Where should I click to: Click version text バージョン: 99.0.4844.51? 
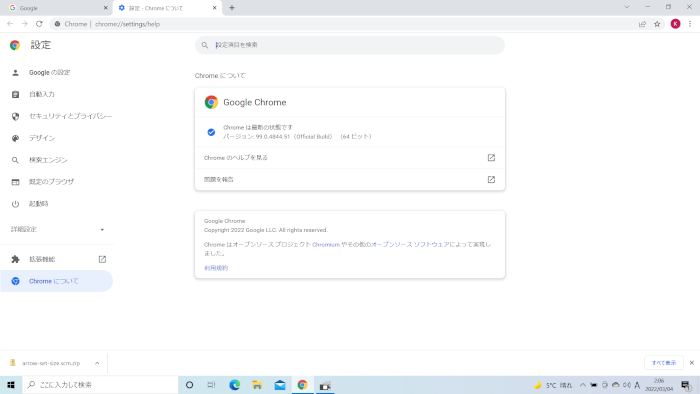point(297,137)
